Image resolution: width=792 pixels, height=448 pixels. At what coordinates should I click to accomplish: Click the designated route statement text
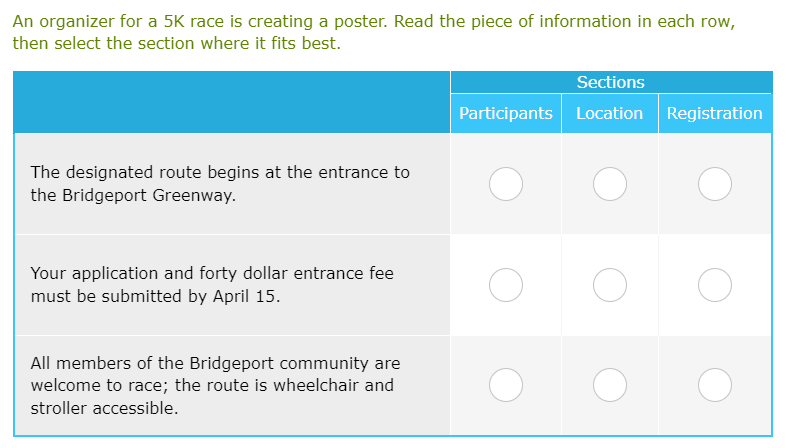point(220,184)
